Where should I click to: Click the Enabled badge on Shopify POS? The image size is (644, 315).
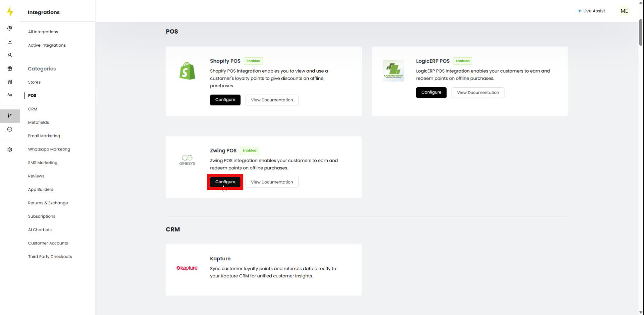tap(253, 61)
